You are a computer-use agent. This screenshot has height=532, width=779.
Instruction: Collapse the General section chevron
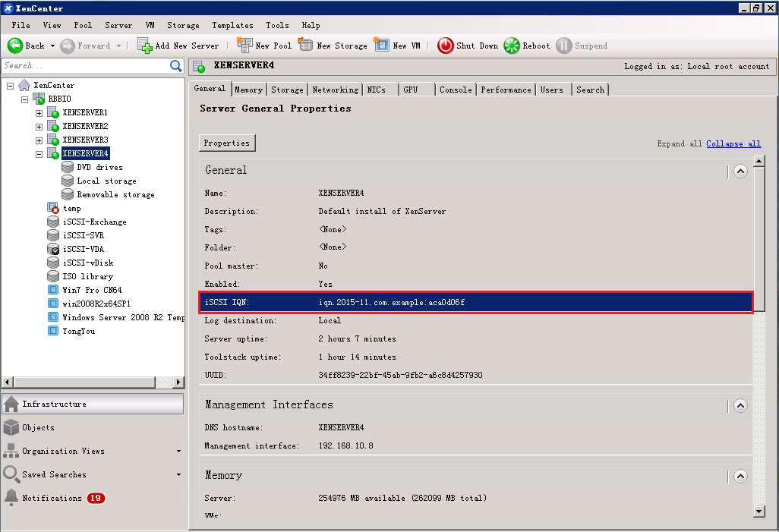(740, 172)
